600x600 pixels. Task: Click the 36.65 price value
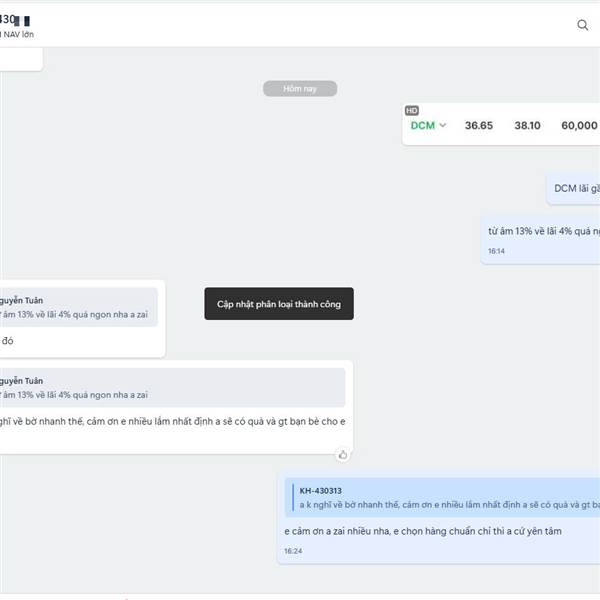(x=479, y=126)
